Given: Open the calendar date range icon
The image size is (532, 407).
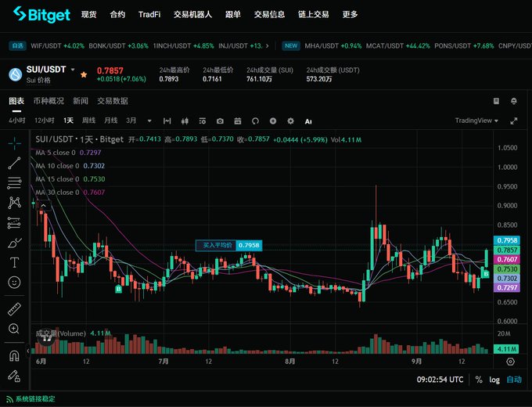Looking at the screenshot, I should click(x=238, y=121).
